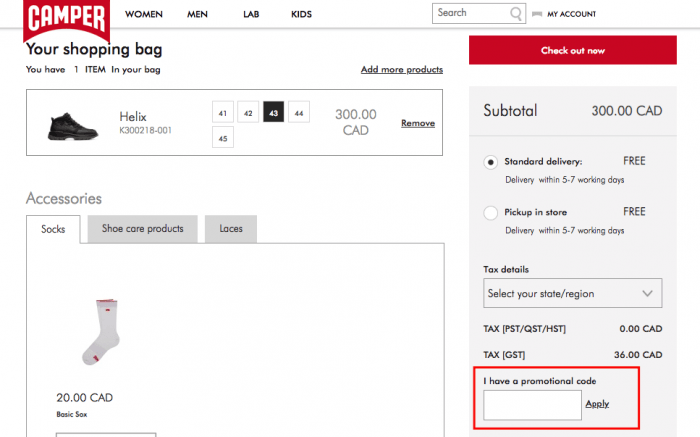This screenshot has height=437, width=700.
Task: Click the 20.00 CAD sock price
Action: coord(84,397)
